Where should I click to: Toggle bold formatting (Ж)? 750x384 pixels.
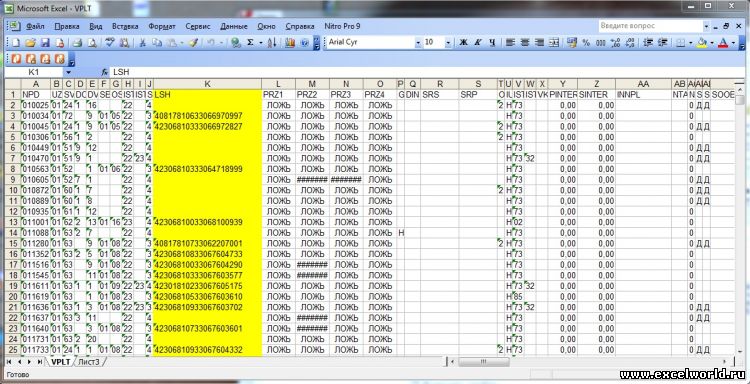click(x=463, y=43)
